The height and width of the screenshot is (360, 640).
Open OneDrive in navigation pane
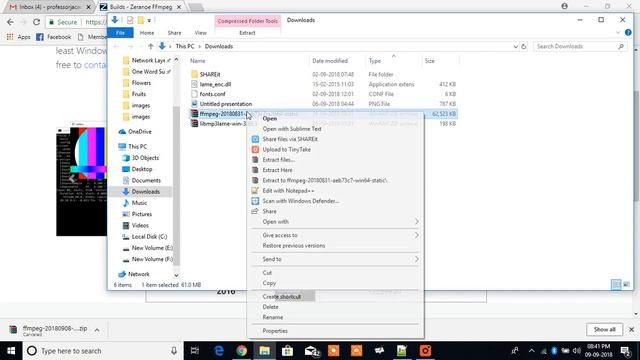tap(140, 131)
